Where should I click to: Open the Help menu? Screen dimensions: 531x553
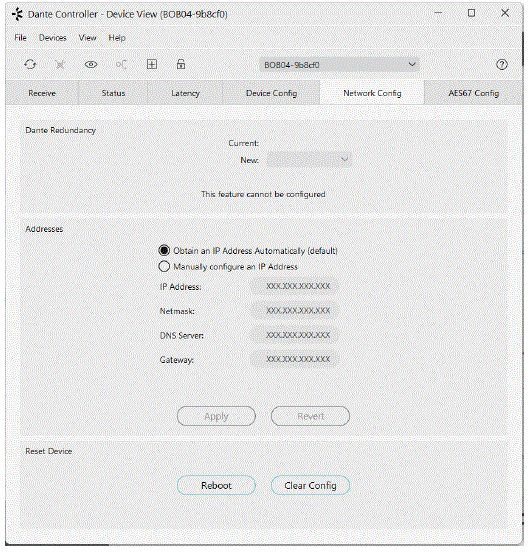pos(117,38)
